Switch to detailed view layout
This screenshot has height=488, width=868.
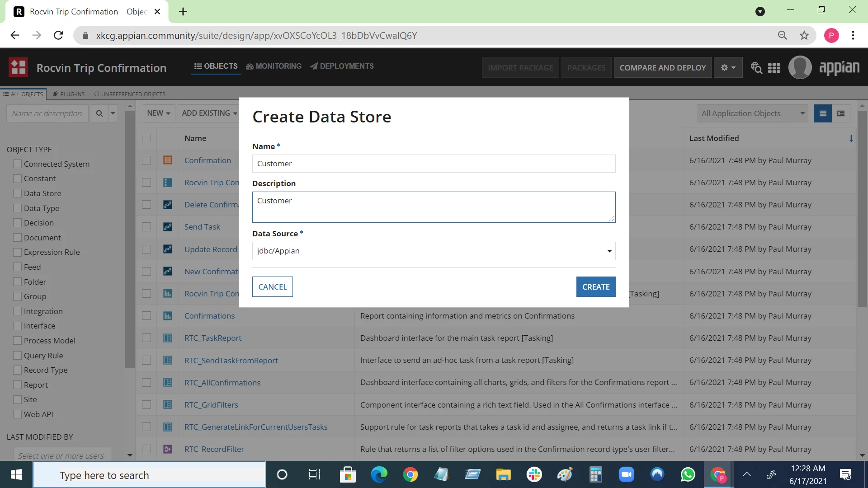pos(841,113)
